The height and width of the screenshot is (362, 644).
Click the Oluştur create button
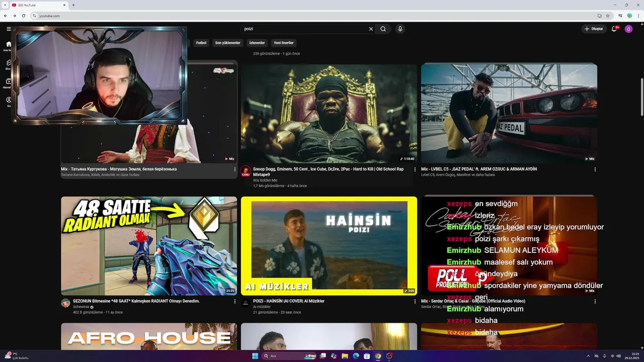(x=593, y=29)
